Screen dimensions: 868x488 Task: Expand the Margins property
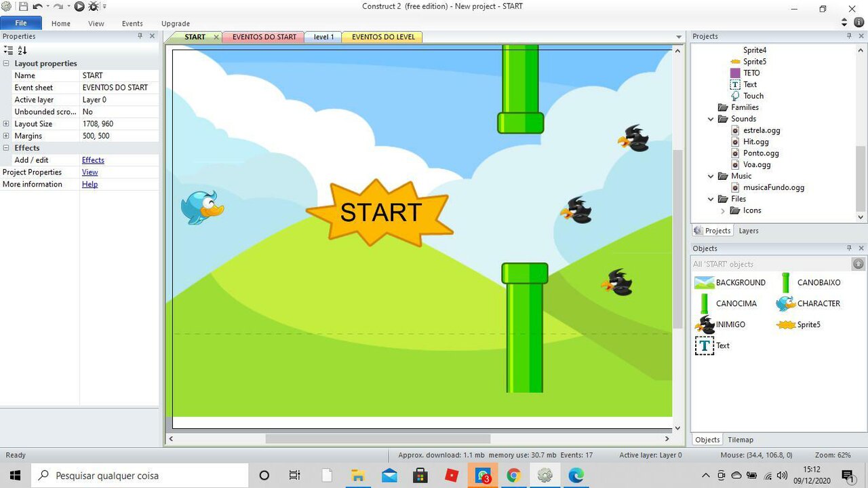6,136
